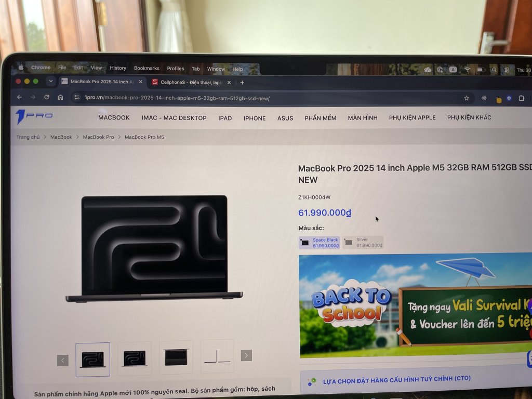Viewport: 532px width, 399px height.
Task: Select the Space Black color option
Action: pyautogui.click(x=320, y=243)
